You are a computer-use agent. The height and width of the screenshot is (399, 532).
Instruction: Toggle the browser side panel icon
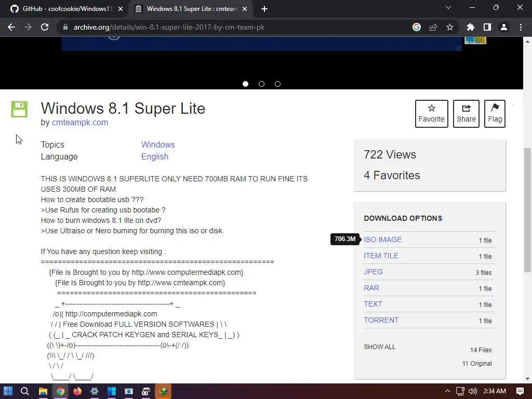coord(487,27)
